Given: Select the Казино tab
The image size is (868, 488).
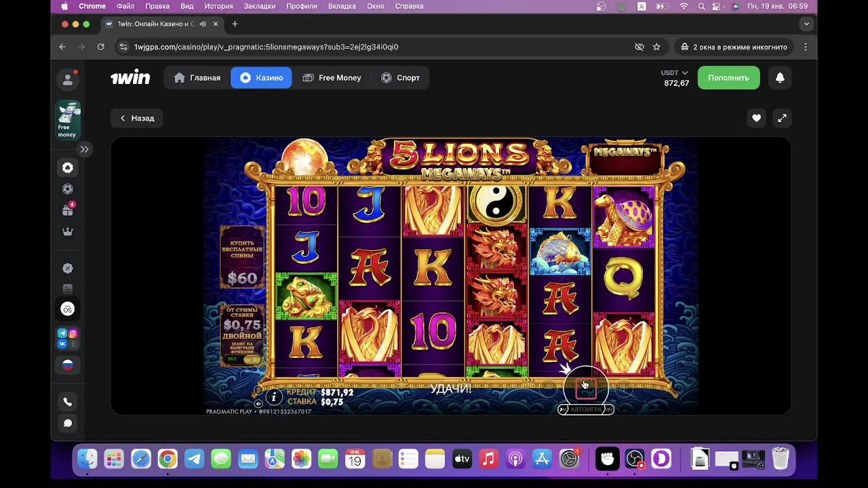Looking at the screenshot, I should click(x=261, y=78).
